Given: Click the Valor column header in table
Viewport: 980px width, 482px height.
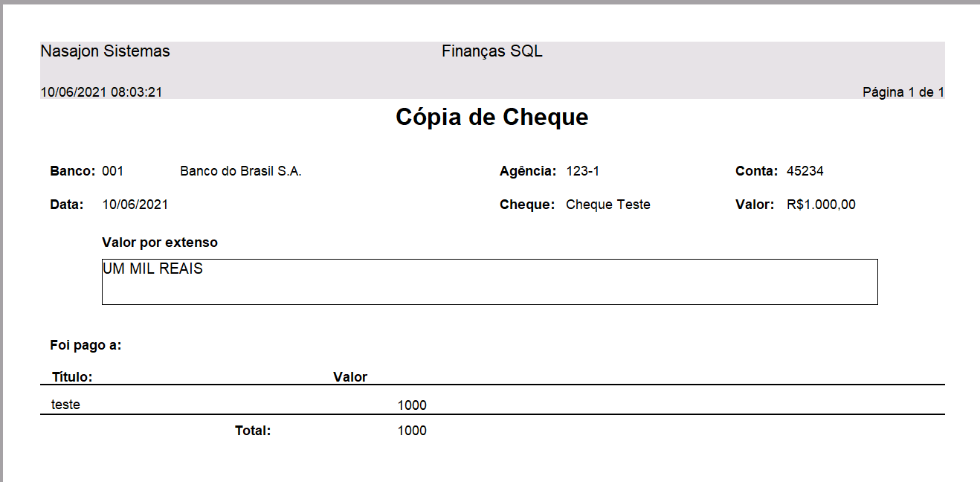Looking at the screenshot, I should point(350,377).
